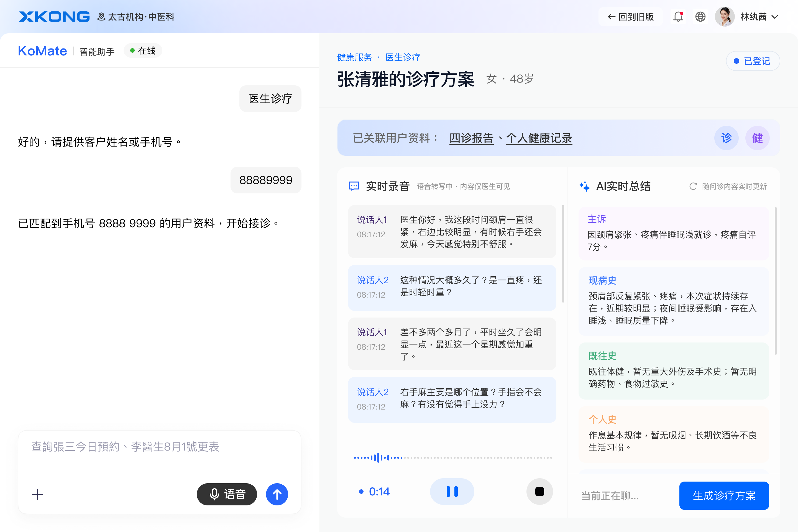798x532 pixels.
Task: Click the AI实时总结 refresh icon
Action: (x=693, y=186)
